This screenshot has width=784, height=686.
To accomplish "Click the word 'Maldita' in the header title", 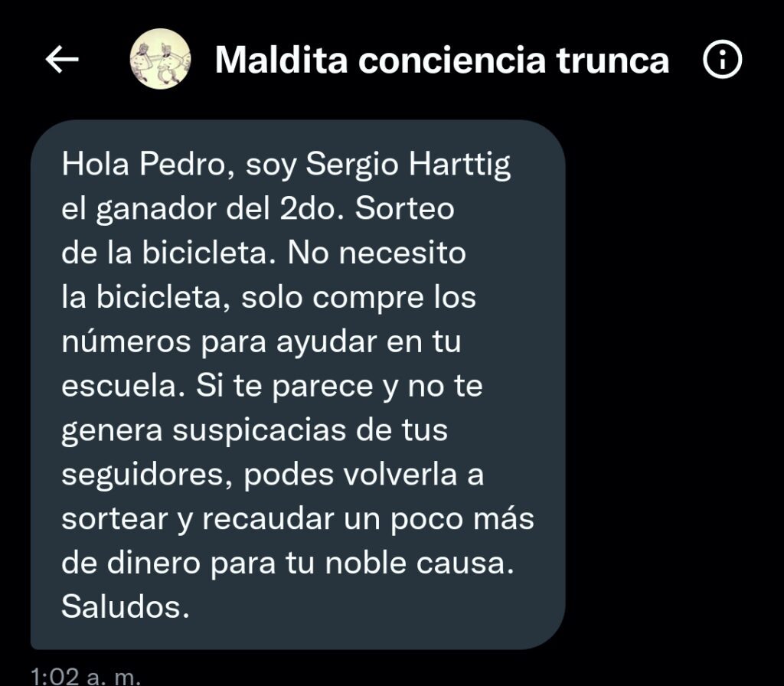I will point(281,60).
